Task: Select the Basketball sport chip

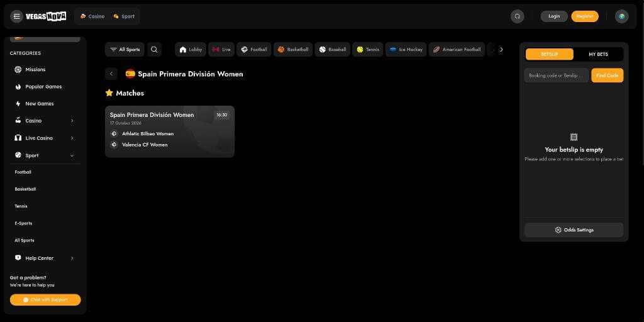Action: [x=293, y=49]
